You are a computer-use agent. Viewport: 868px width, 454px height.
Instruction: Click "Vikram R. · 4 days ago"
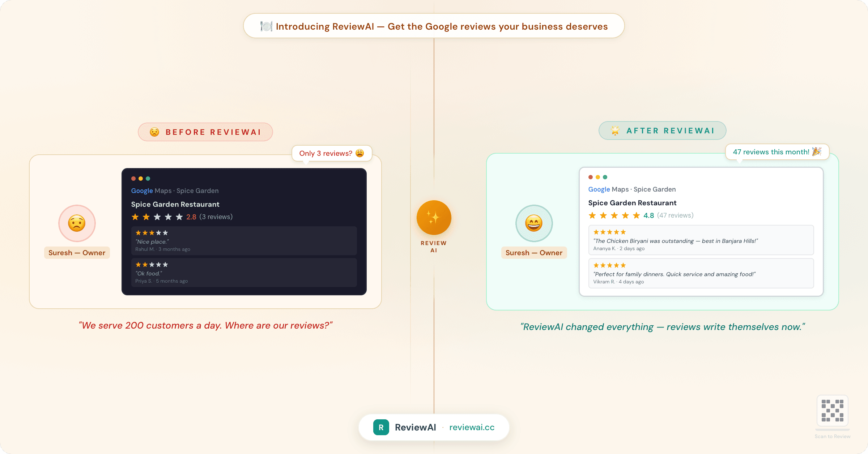coord(618,282)
